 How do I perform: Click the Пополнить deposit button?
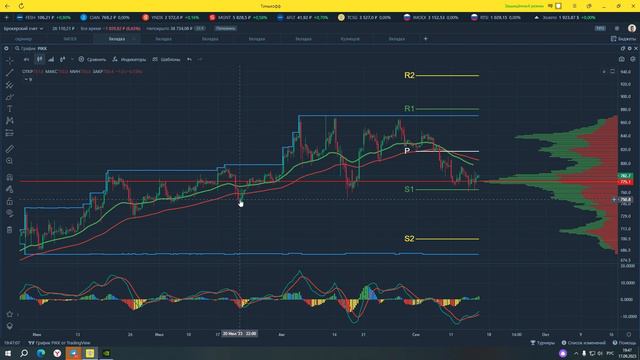click(225, 29)
